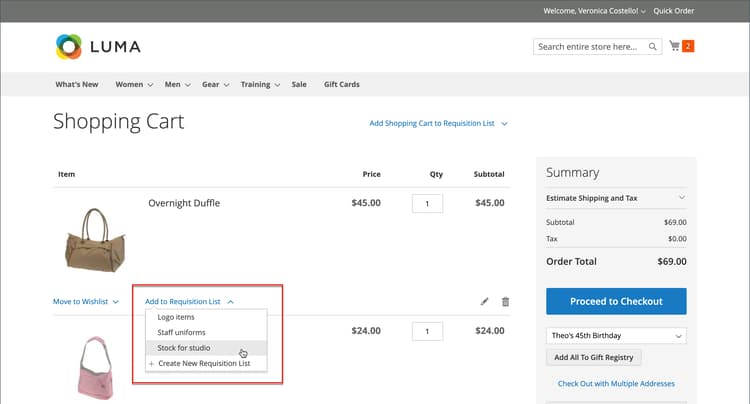Select Logo items requisition list
750x404 pixels.
[x=206, y=317]
